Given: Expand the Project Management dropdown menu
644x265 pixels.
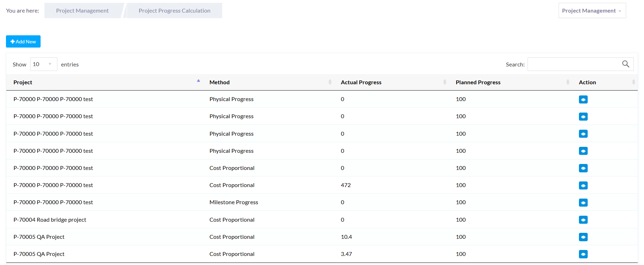Looking at the screenshot, I should pyautogui.click(x=592, y=10).
